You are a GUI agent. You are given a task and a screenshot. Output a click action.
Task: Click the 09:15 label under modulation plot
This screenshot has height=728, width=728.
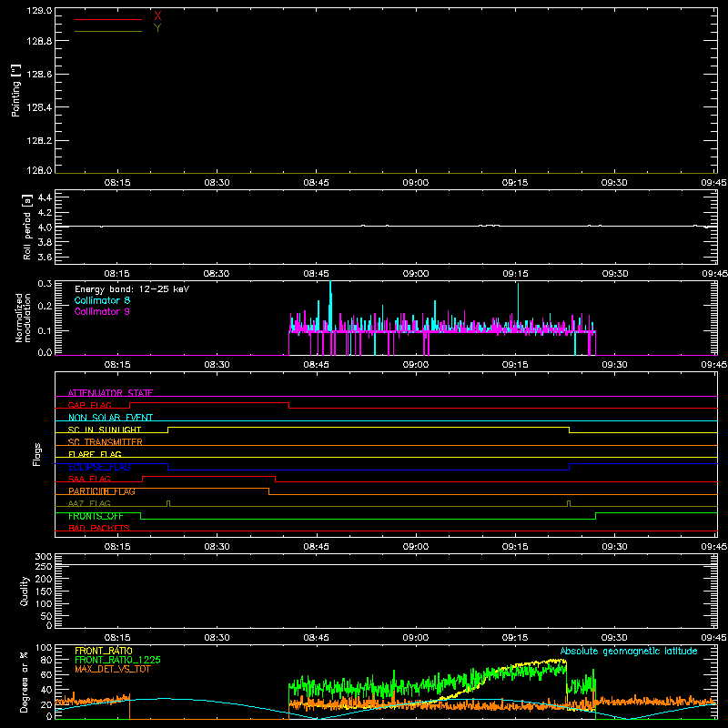pos(515,365)
